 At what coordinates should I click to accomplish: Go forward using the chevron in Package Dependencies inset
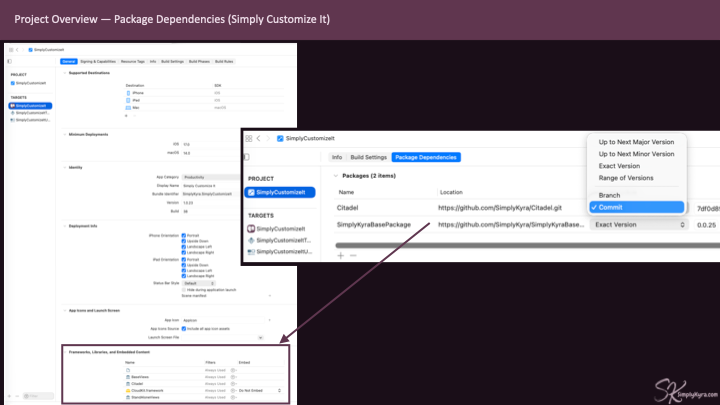268,138
